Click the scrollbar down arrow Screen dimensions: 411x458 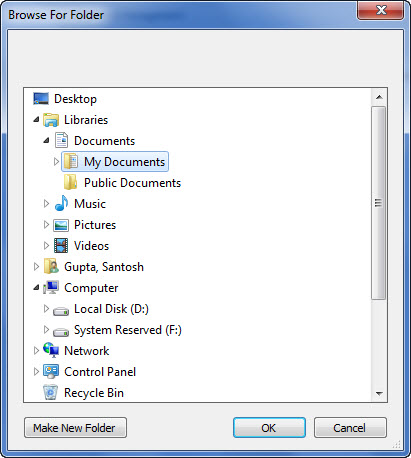click(x=379, y=394)
